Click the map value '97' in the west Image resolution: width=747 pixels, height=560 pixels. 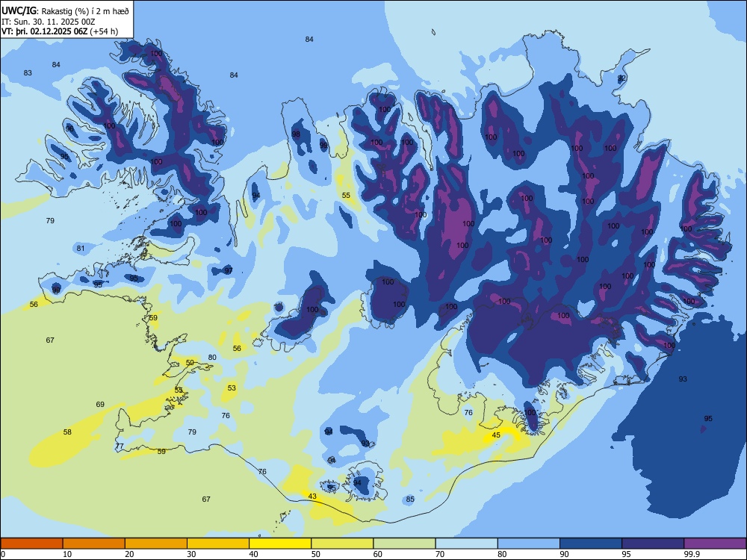tap(229, 270)
